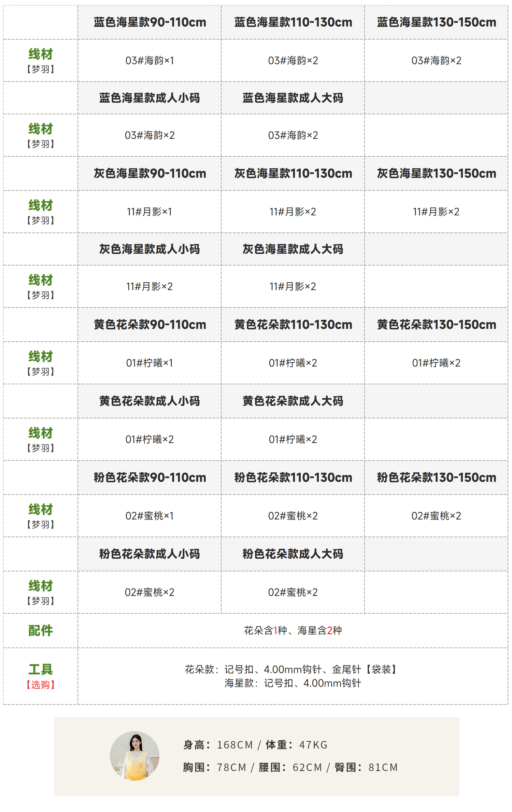
Task: Select the 02#蜜桃×1 yarn cell
Action: (150, 516)
